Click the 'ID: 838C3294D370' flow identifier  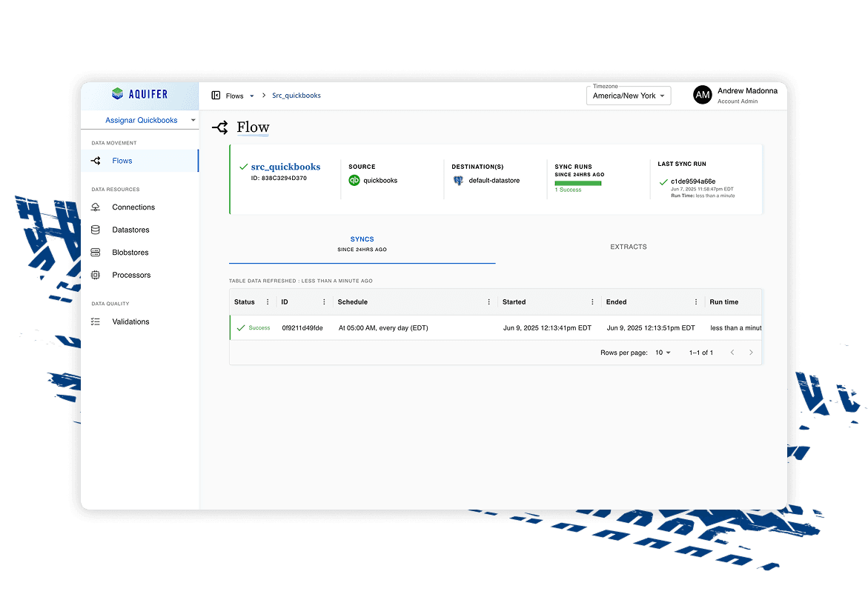pos(279,179)
